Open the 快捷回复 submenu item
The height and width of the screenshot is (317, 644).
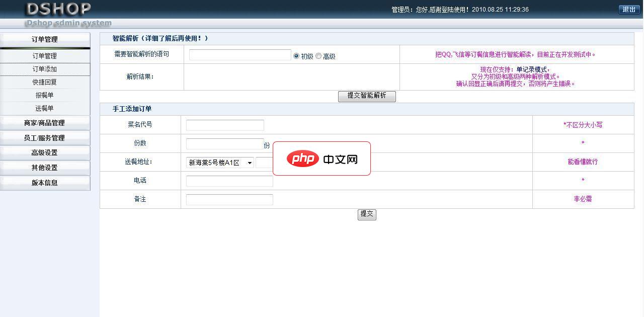(45, 82)
